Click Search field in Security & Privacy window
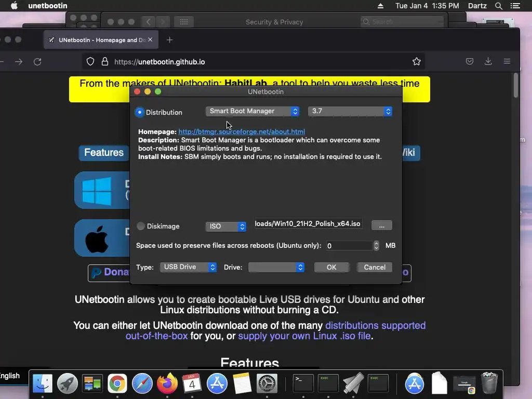532x399 pixels. click(403, 22)
